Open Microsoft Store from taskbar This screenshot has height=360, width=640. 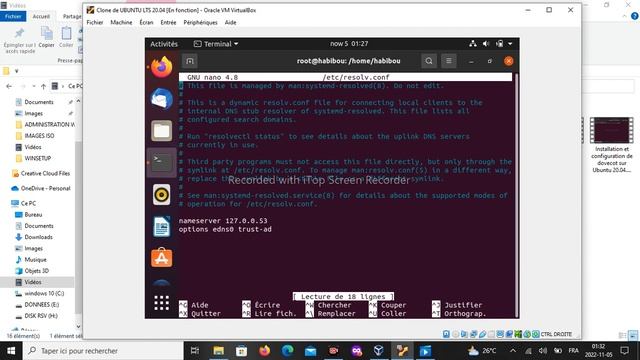pyautogui.click(x=241, y=351)
